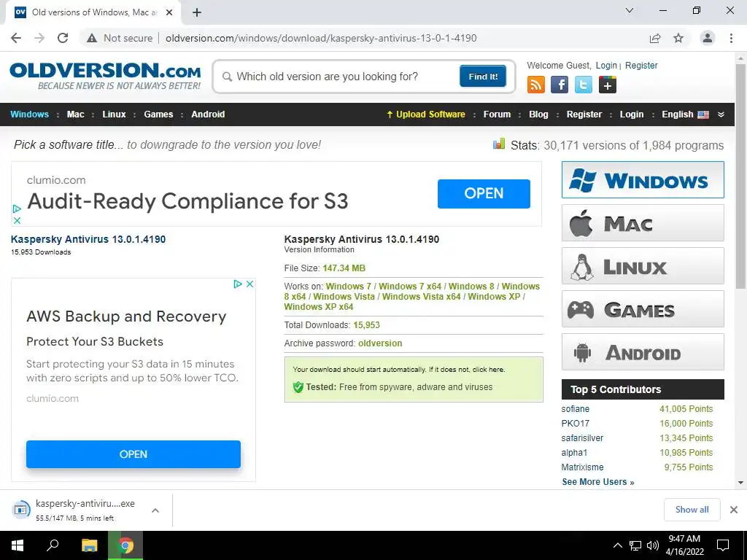Click Upload Software in the nav bar
Viewport: 747px width, 560px height.
pyautogui.click(x=426, y=114)
